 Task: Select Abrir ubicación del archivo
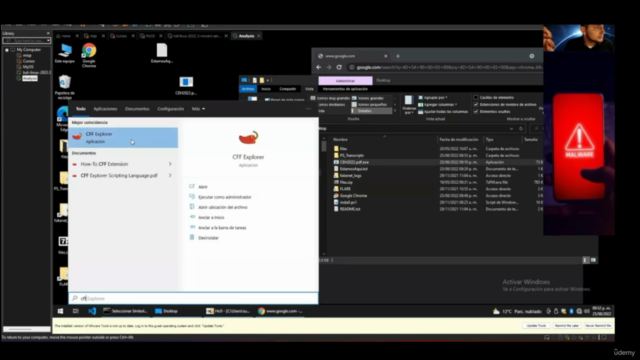click(x=222, y=207)
